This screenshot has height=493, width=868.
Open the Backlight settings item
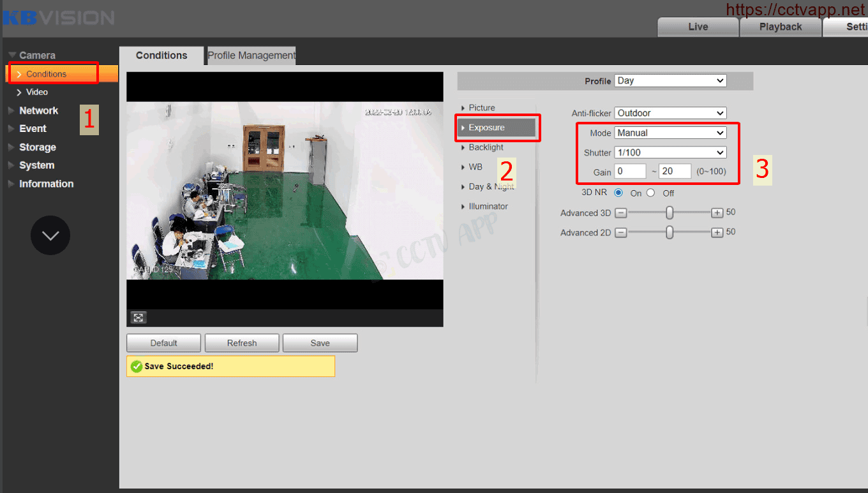486,147
